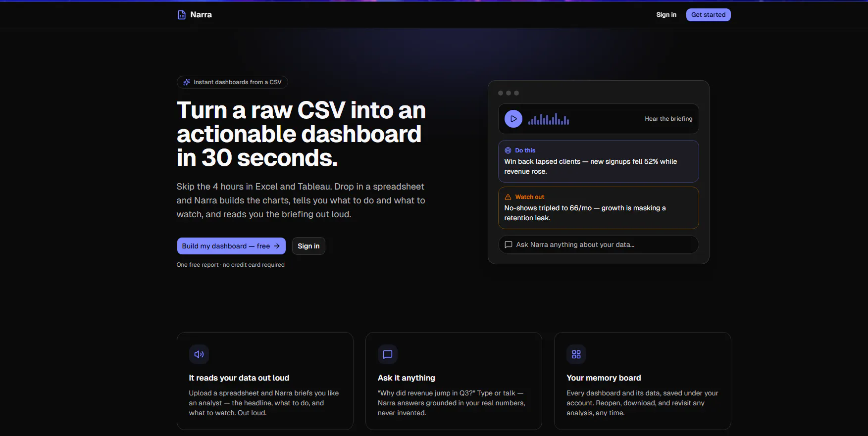868x436 pixels.
Task: Click 'Build my dashboard — free' button
Action: [231, 246]
